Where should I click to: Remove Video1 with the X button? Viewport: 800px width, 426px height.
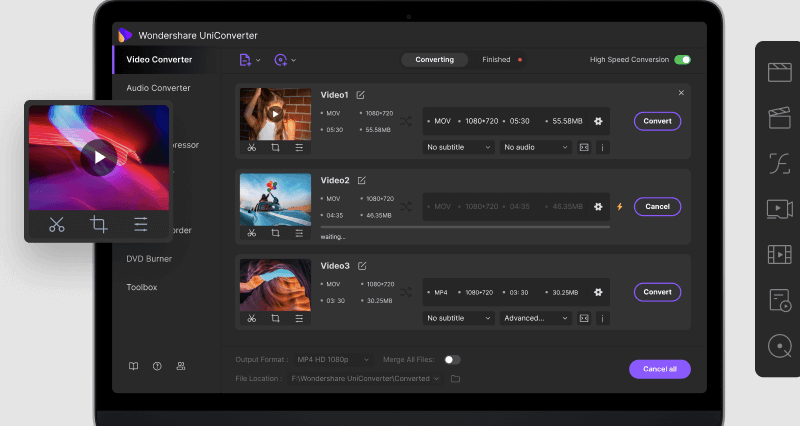coord(681,93)
